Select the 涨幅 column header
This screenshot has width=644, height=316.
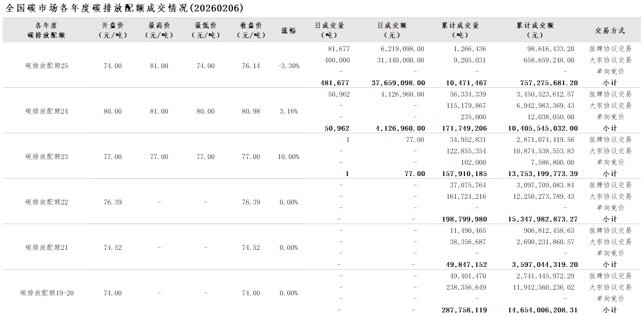point(288,30)
